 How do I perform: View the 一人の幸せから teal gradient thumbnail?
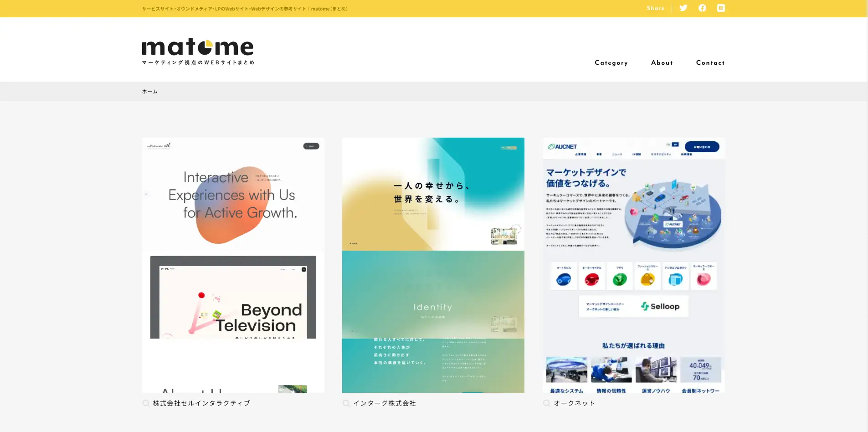coord(433,265)
